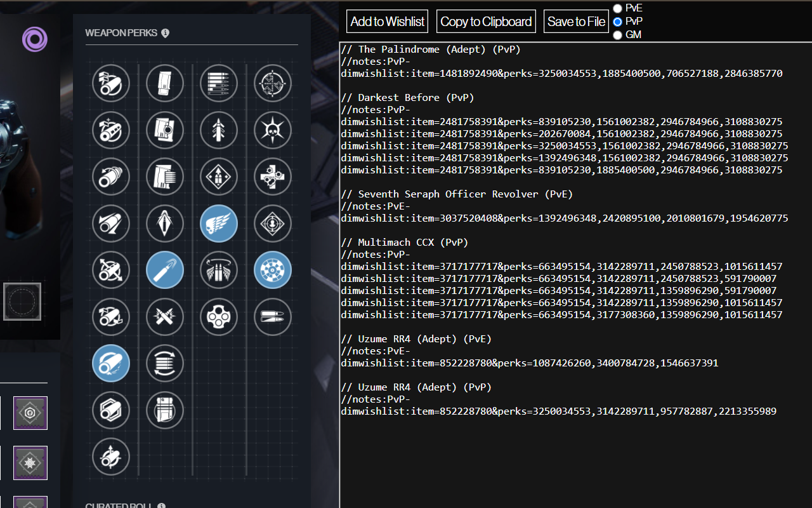Select the winged bullets perk
Screen dimensions: 812x508
(219, 270)
